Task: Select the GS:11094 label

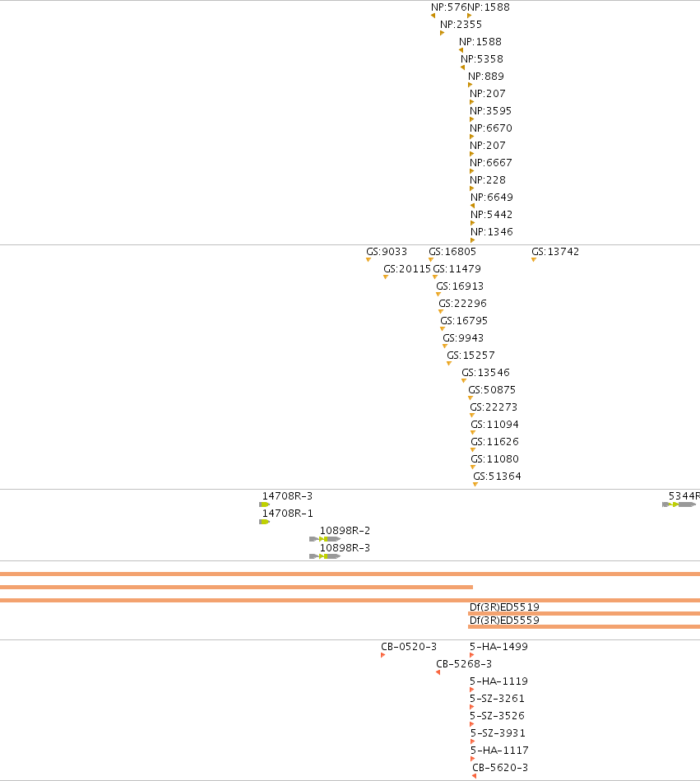Action: 494,425
